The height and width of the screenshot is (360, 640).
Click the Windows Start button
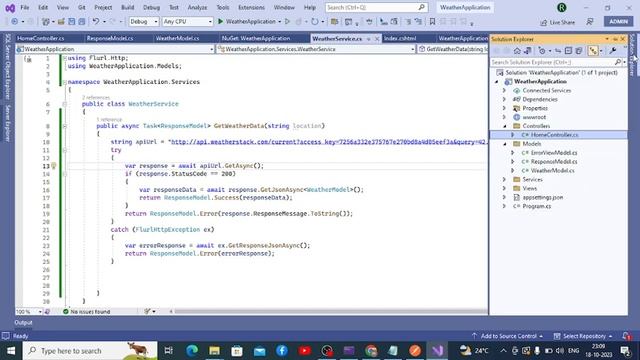(11, 351)
